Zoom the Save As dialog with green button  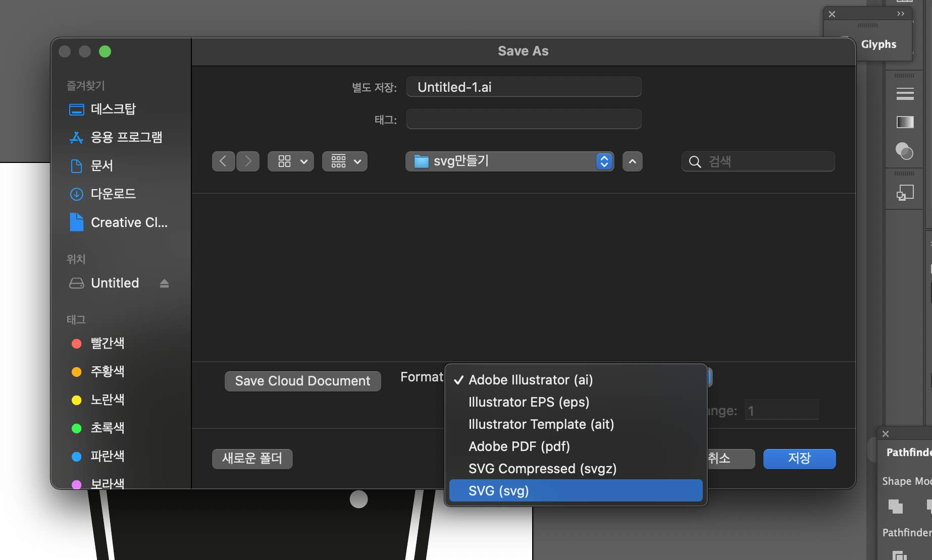click(x=105, y=51)
